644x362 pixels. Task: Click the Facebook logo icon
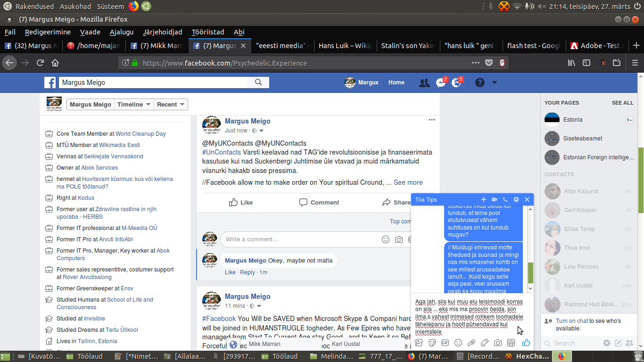[x=50, y=82]
